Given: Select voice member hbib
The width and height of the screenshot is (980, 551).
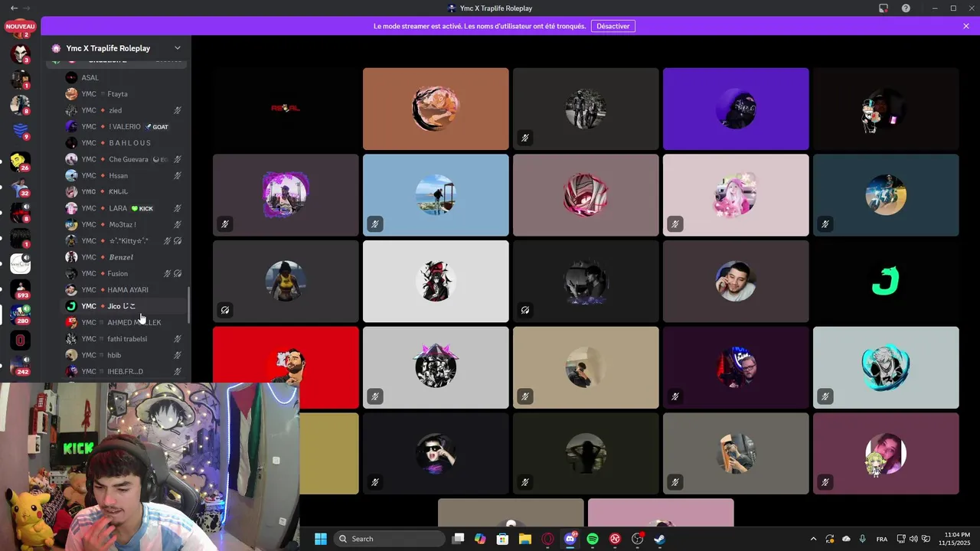Looking at the screenshot, I should (x=123, y=355).
